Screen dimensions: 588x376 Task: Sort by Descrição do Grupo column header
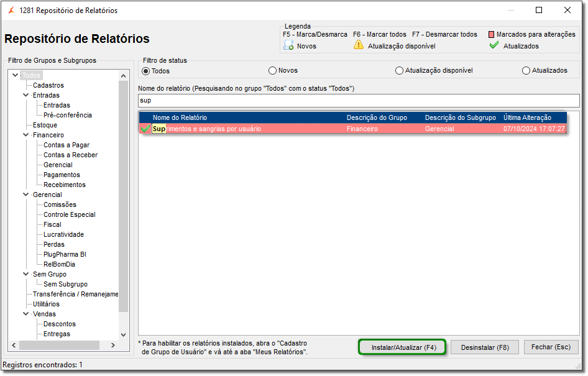point(377,117)
